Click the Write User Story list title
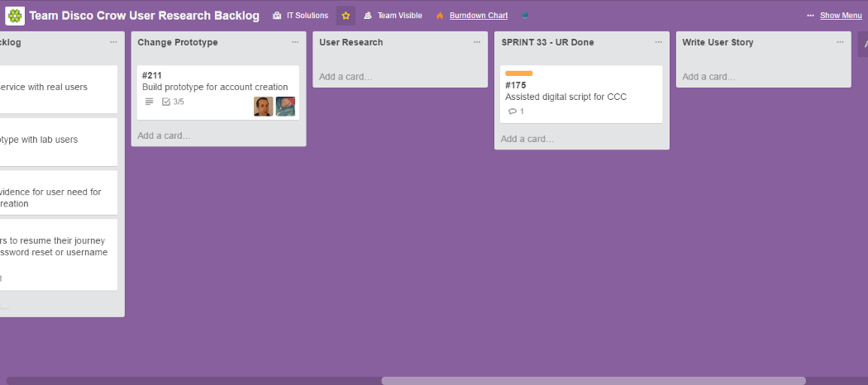 718,42
